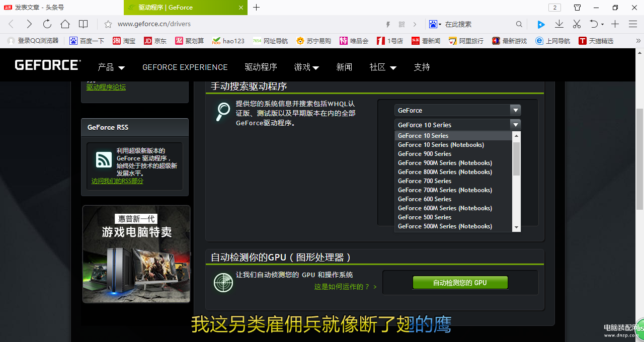Open 看新闻 bookmark
The height and width of the screenshot is (342, 644).
426,41
